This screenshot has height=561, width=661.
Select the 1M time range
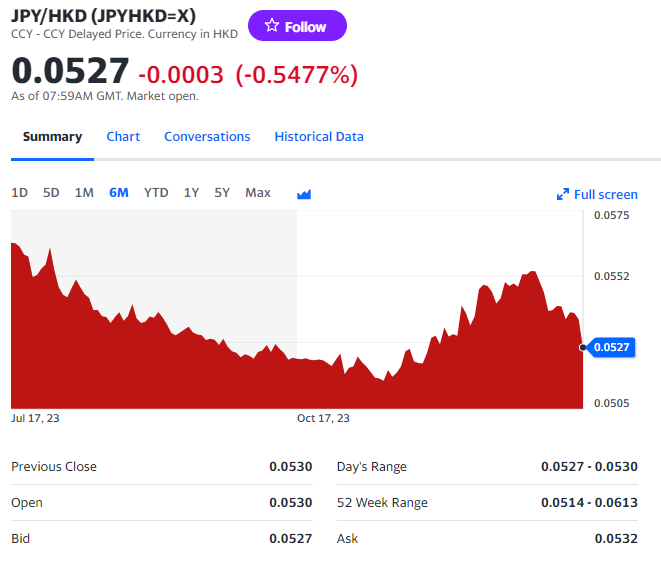coord(84,192)
